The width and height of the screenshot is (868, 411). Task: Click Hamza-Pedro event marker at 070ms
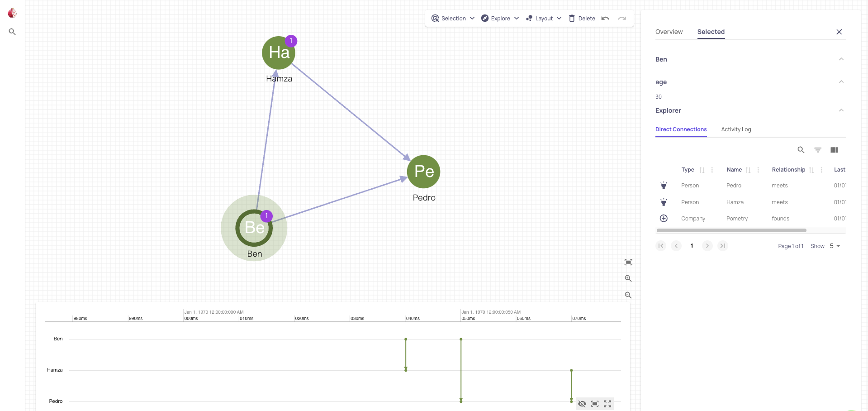pos(571,386)
